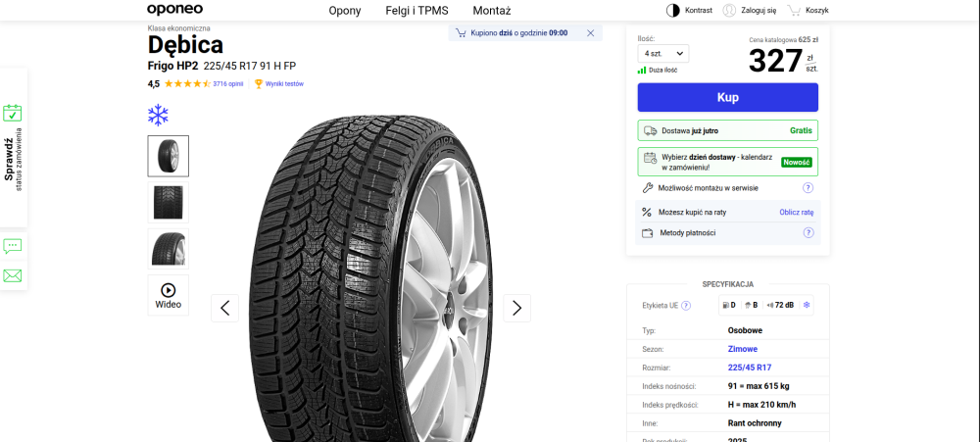The width and height of the screenshot is (980, 442).
Task: Click the percent installment icon
Action: click(x=647, y=212)
